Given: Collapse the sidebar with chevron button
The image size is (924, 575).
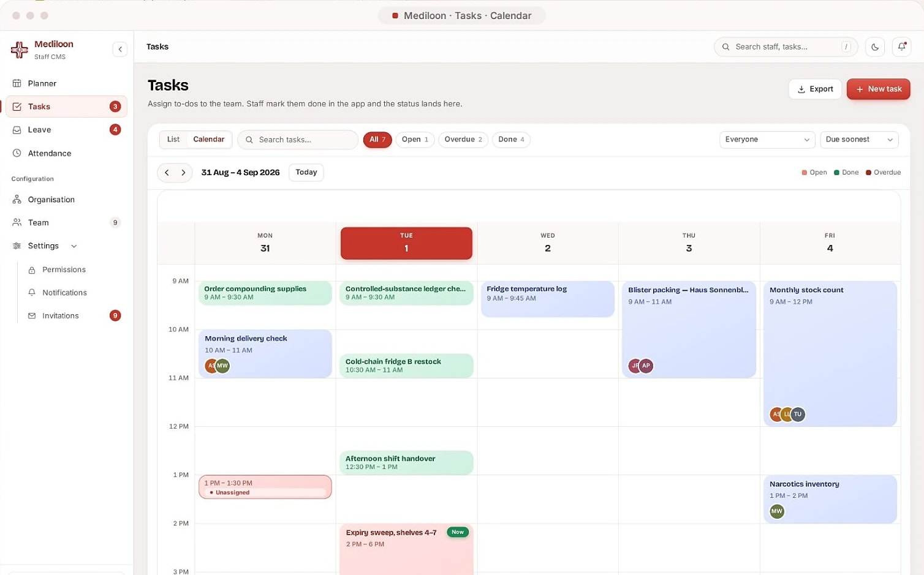Looking at the screenshot, I should point(120,49).
